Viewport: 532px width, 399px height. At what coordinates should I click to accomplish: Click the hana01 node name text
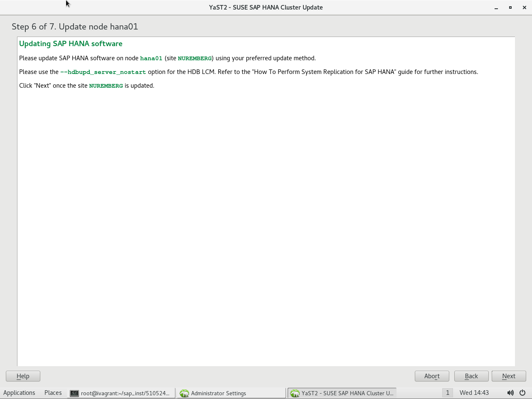coord(151,58)
